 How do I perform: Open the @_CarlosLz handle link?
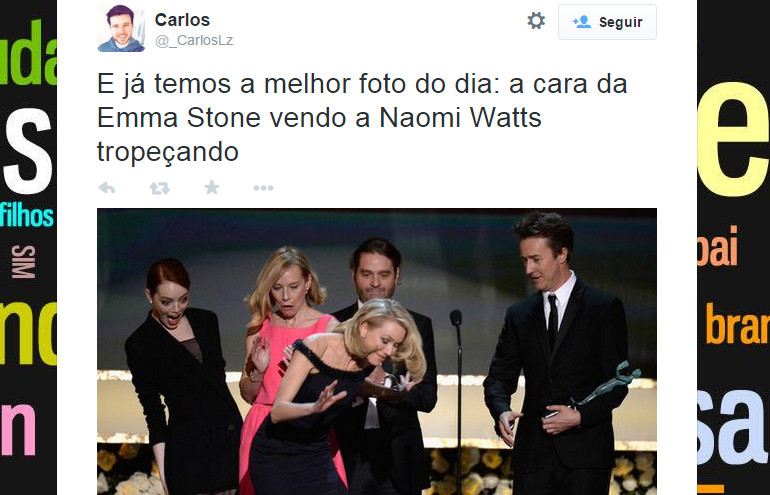point(194,40)
